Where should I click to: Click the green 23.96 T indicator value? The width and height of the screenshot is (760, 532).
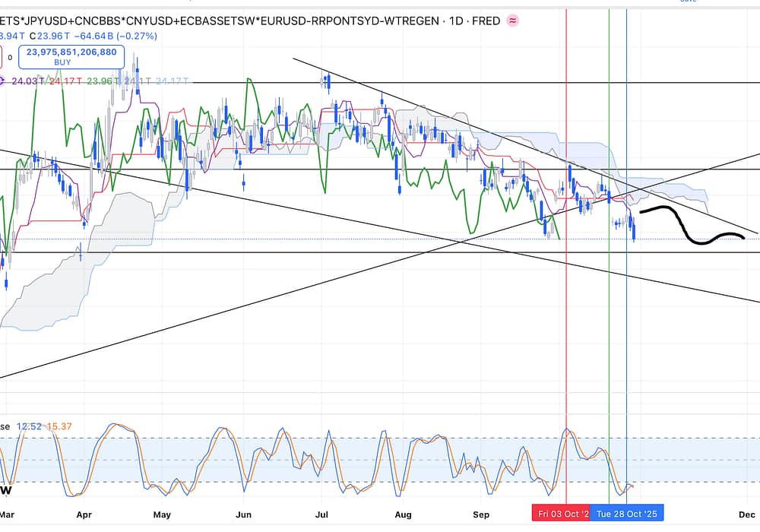(101, 81)
